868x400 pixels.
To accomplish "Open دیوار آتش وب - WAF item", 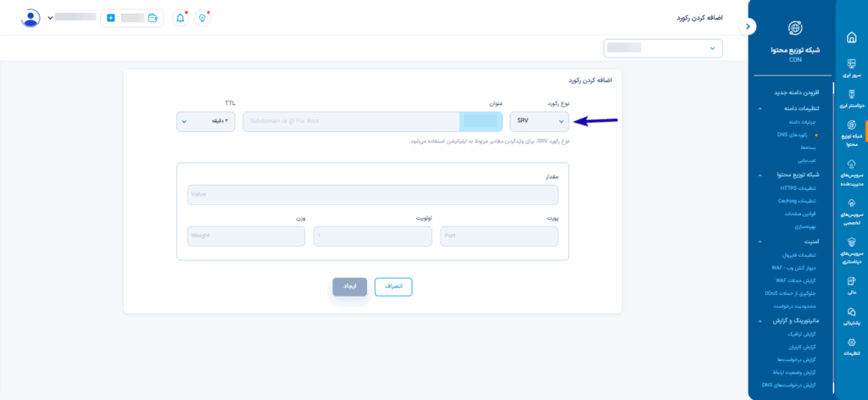I will click(x=795, y=268).
